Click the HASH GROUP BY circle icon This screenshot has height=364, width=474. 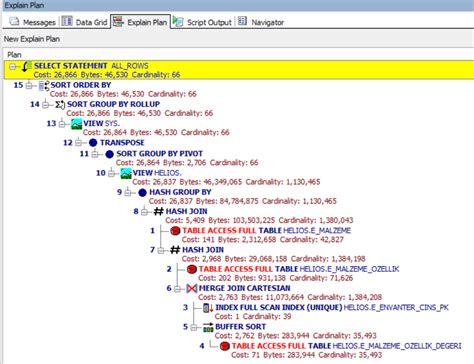coord(142,192)
